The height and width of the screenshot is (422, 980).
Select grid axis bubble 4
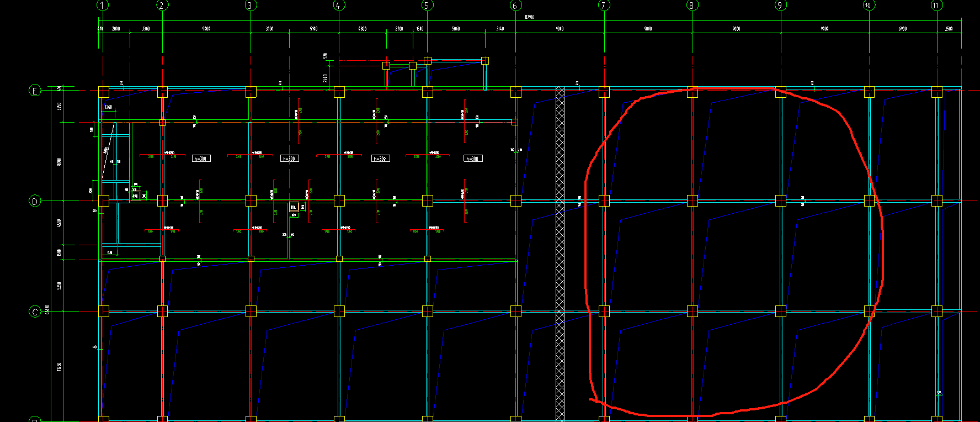coord(339,5)
